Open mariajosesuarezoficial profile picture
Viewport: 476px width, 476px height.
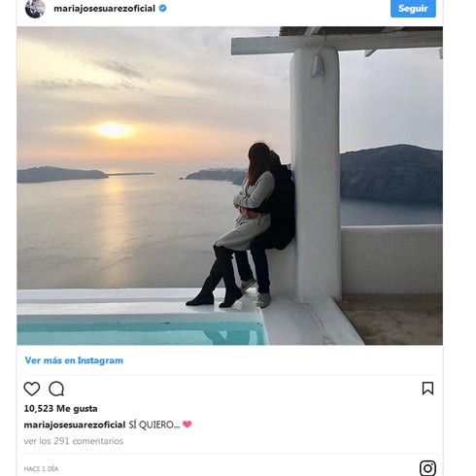pyautogui.click(x=35, y=9)
